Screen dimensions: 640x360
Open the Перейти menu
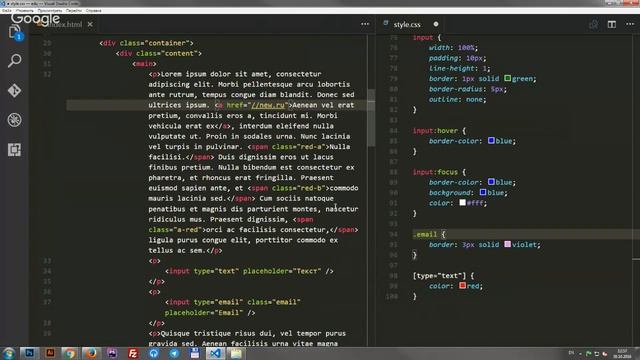[74, 11]
